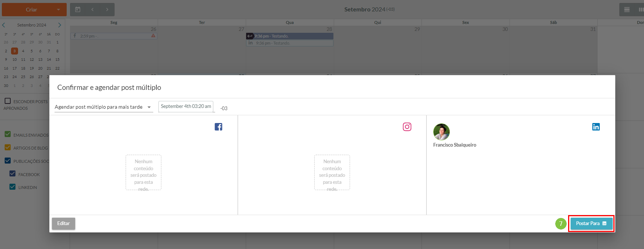644x249 pixels.
Task: Click the Setembro 2024 main calendar heading
Action: pos(365,9)
